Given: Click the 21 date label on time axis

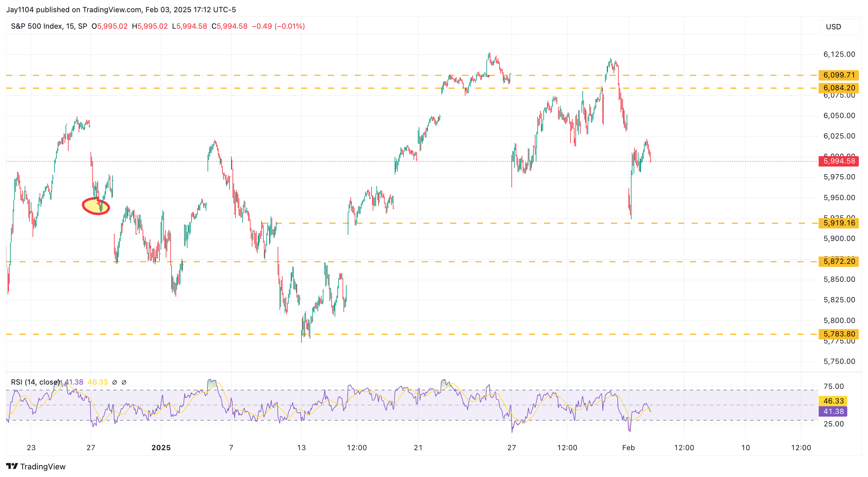Looking at the screenshot, I should pyautogui.click(x=418, y=448).
